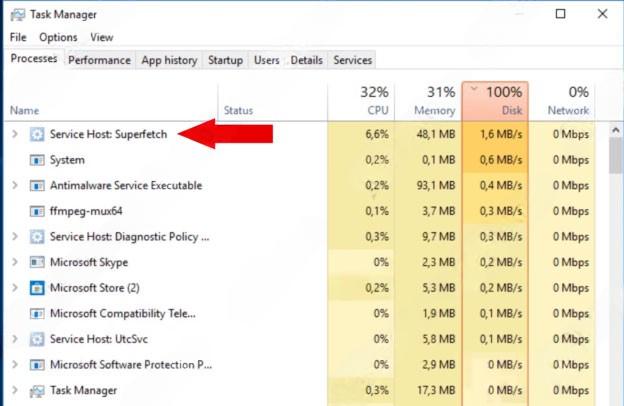This screenshot has height=406, width=624.
Task: Open the Users tab
Action: click(x=267, y=60)
